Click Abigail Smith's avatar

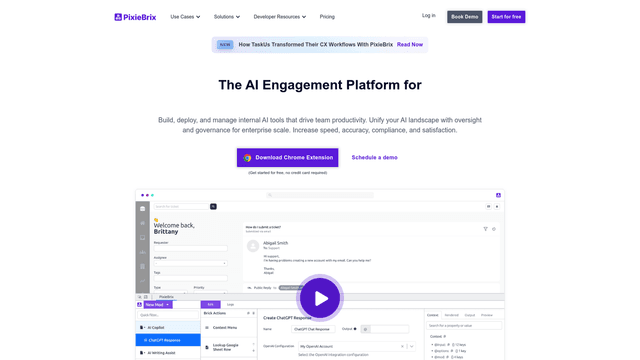pos(253,246)
